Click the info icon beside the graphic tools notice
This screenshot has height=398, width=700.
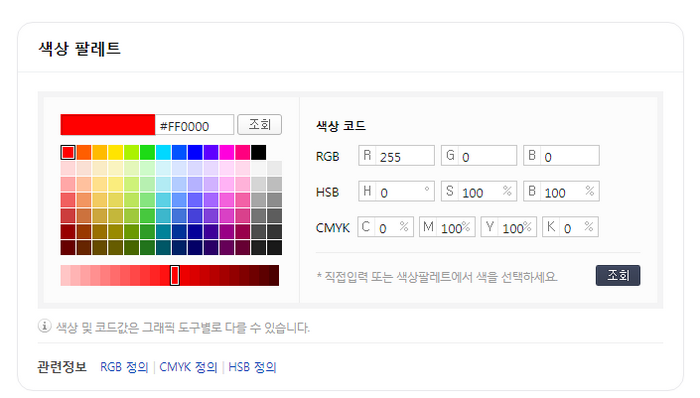click(x=44, y=326)
